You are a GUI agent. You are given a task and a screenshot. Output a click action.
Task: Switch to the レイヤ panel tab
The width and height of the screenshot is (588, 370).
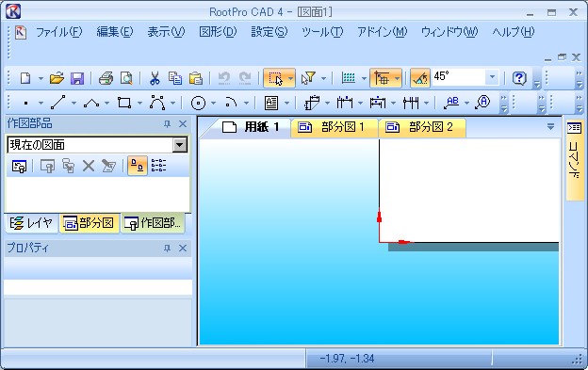tap(31, 223)
